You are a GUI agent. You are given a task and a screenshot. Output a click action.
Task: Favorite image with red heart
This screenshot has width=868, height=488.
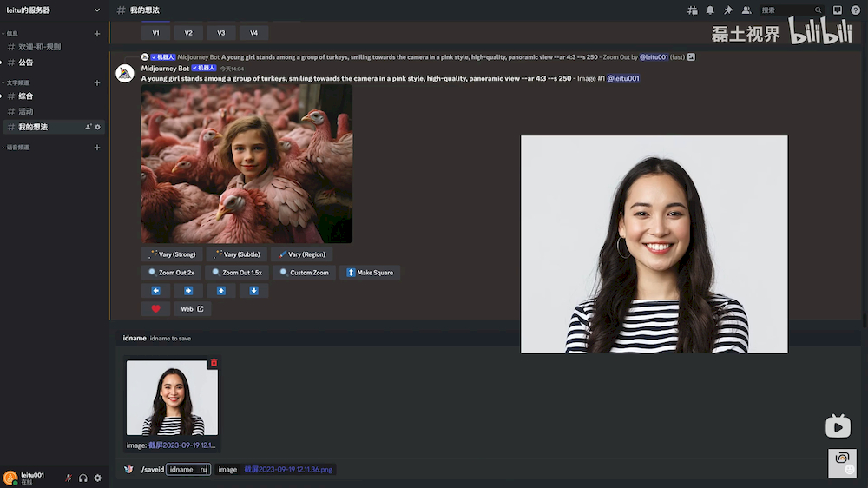155,309
